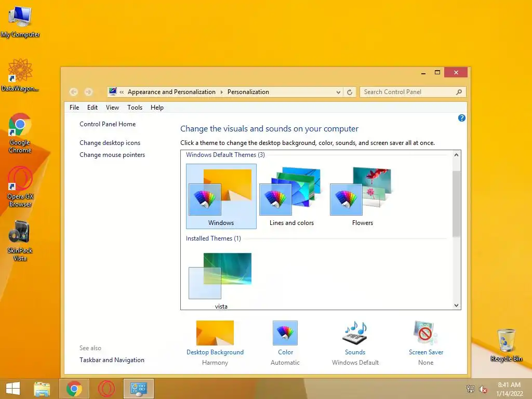Select SkinPack Vista desktop icon
Viewport: 532px width, 399px height.
(x=20, y=241)
